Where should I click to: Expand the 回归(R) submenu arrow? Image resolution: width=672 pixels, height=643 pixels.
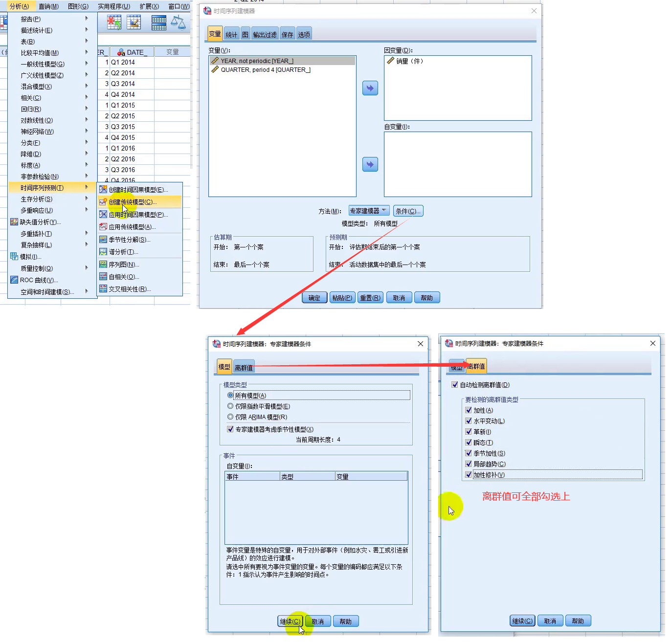coord(87,109)
